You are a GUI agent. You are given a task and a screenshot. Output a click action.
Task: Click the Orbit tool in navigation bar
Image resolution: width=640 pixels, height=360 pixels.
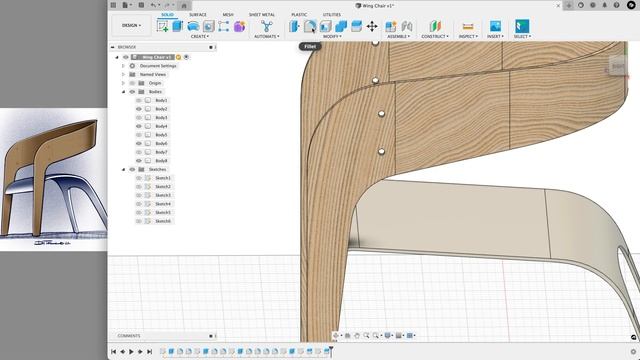(336, 336)
